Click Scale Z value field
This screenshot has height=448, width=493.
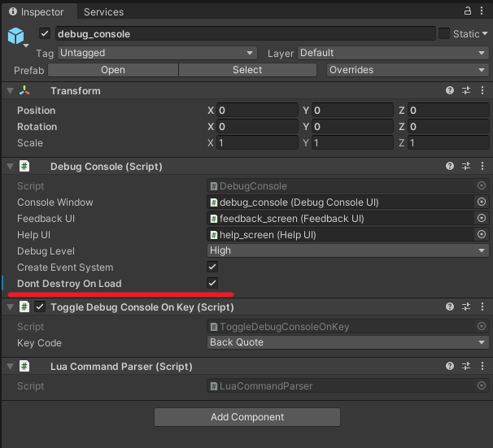(x=448, y=143)
